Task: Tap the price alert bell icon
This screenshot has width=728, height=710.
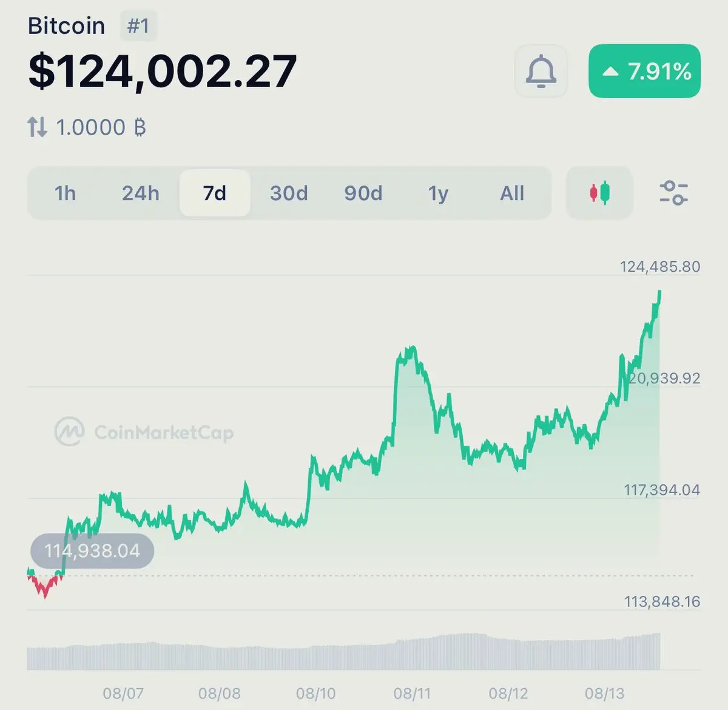Action: [541, 72]
